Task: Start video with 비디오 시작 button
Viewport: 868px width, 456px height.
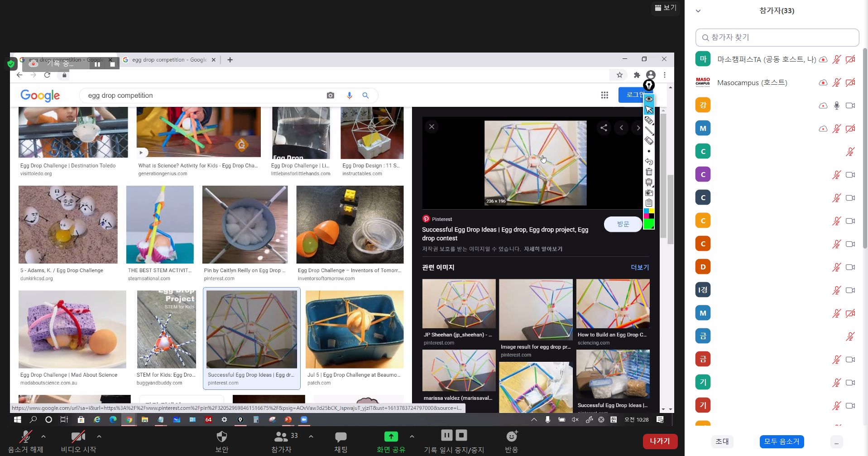Action: click(x=78, y=437)
